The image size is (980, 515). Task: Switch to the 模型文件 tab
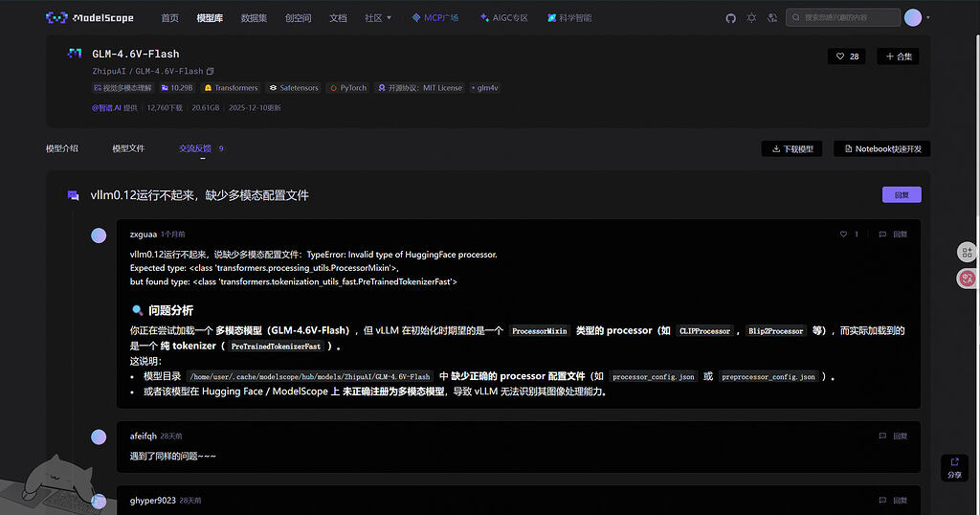click(x=128, y=148)
